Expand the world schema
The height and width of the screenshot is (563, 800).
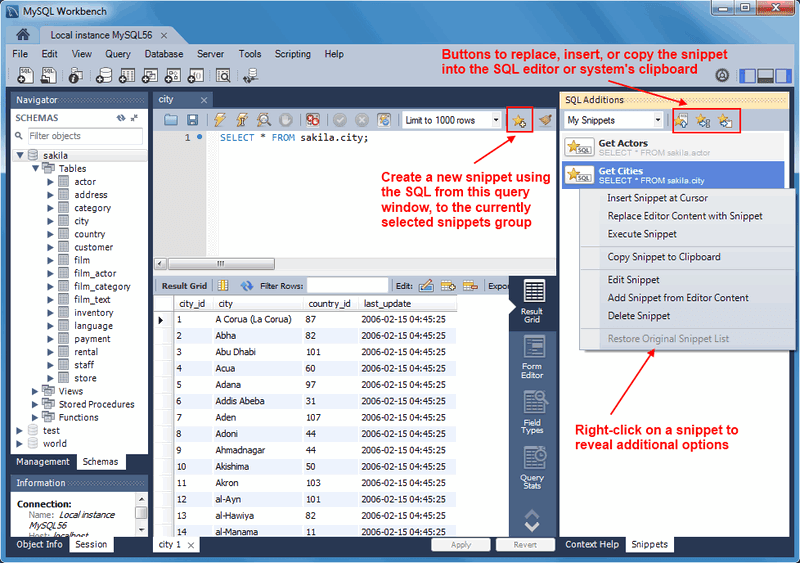coord(19,444)
